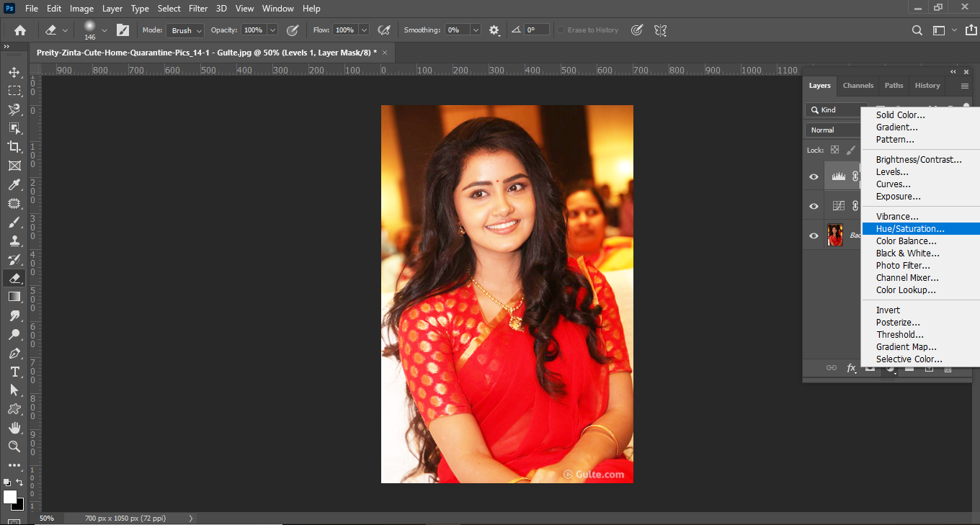
Task: Expand the Opacity percentage dropdown
Action: click(272, 30)
